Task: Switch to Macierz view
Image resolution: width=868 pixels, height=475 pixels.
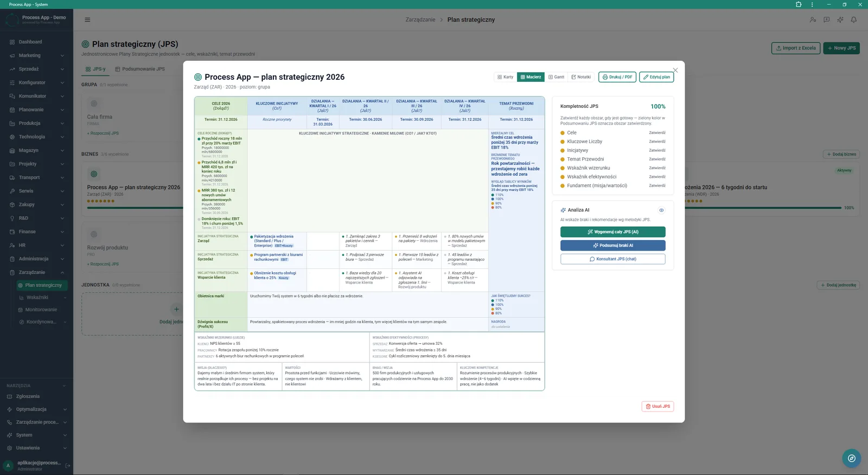Action: (531, 77)
